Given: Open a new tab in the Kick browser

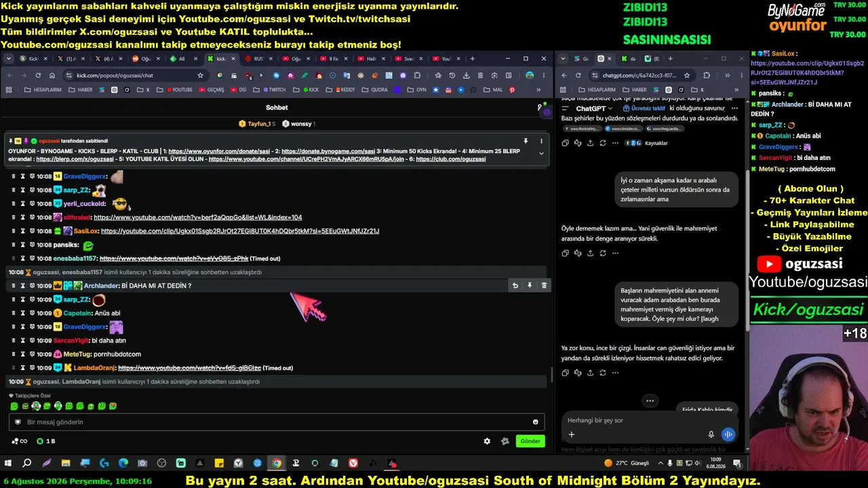Looking at the screenshot, I should tap(472, 59).
